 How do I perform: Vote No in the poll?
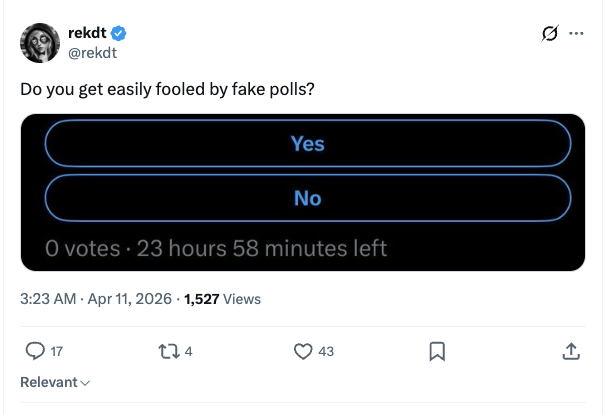click(x=307, y=199)
